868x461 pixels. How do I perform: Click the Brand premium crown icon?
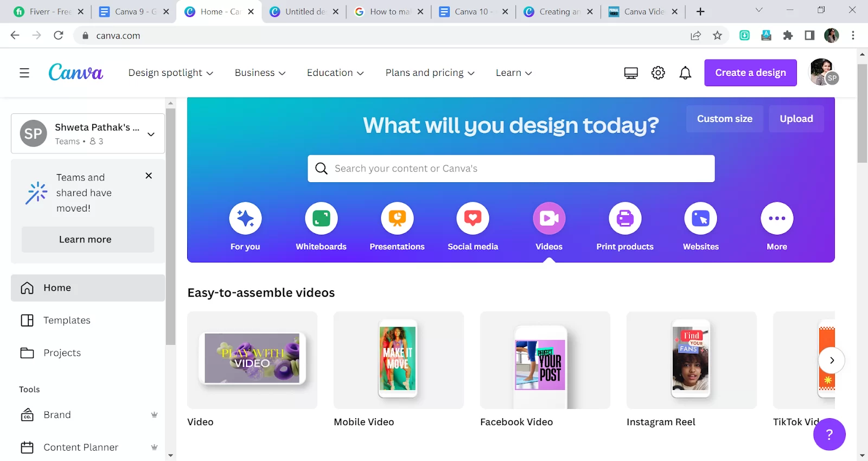(154, 415)
